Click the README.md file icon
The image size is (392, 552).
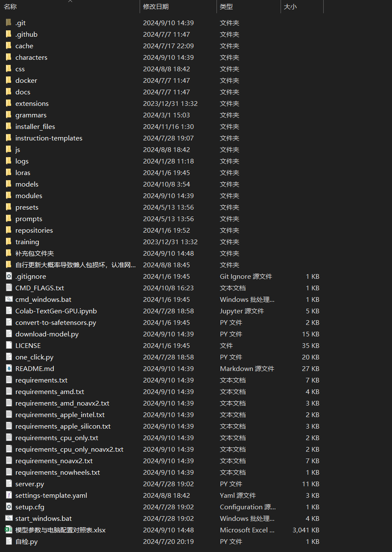coord(9,368)
